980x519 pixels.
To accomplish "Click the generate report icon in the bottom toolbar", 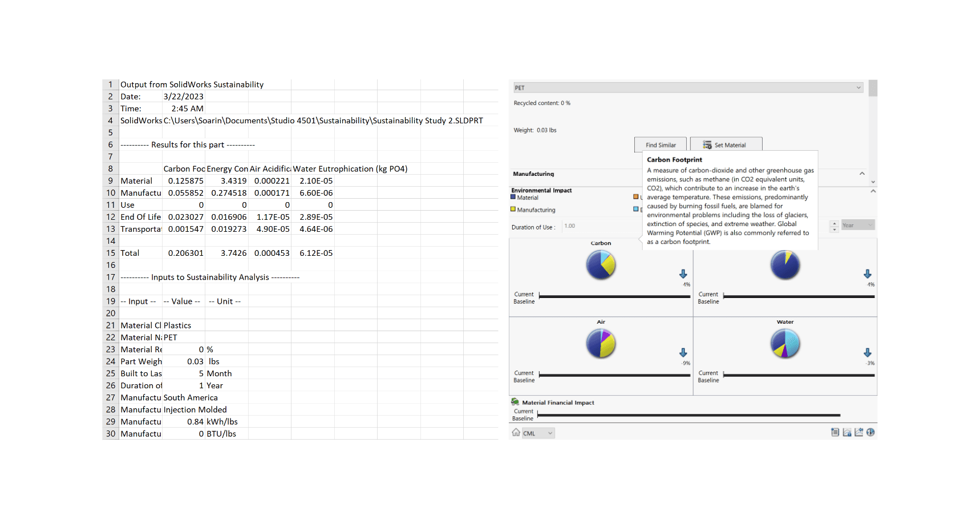I will [x=835, y=432].
